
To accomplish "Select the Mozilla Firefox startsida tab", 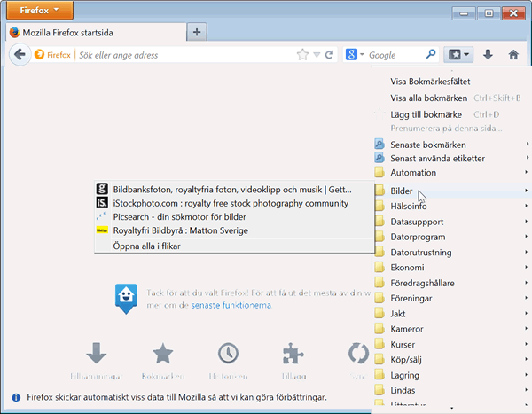I will [96, 33].
